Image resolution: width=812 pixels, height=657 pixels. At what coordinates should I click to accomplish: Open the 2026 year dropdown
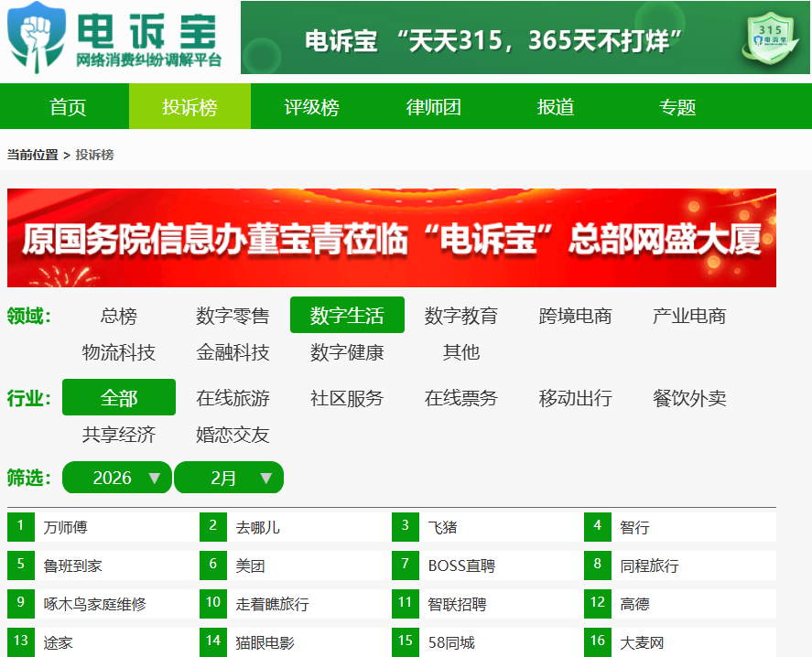click(x=116, y=478)
